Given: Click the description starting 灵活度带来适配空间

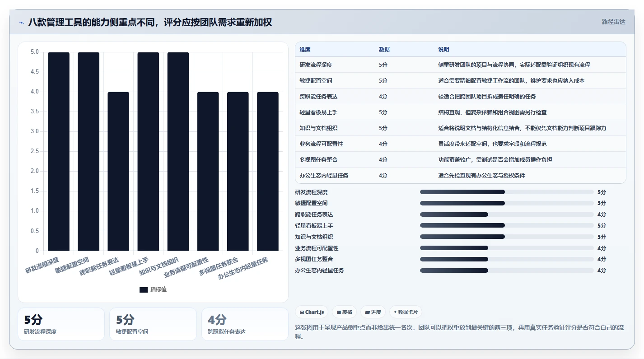Looking at the screenshot, I should [492, 144].
